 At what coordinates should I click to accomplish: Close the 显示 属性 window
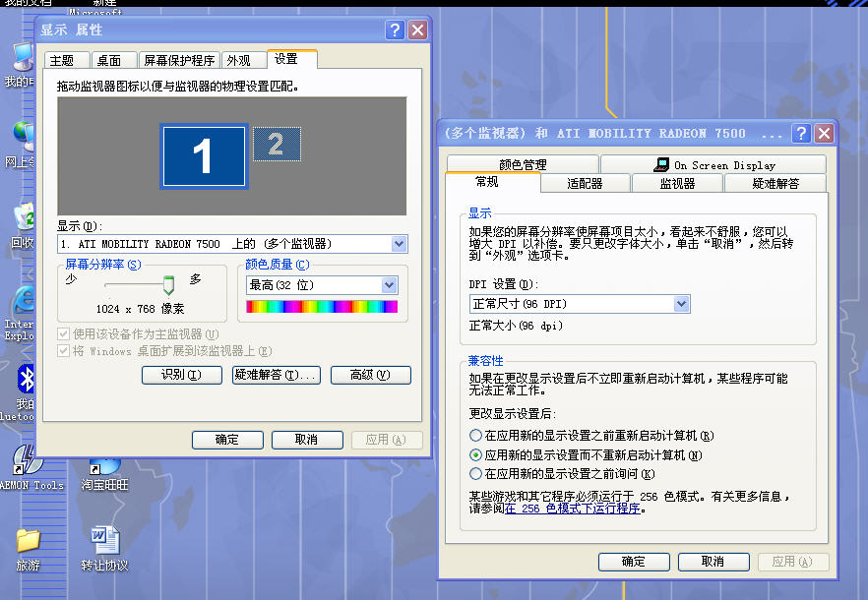(418, 30)
